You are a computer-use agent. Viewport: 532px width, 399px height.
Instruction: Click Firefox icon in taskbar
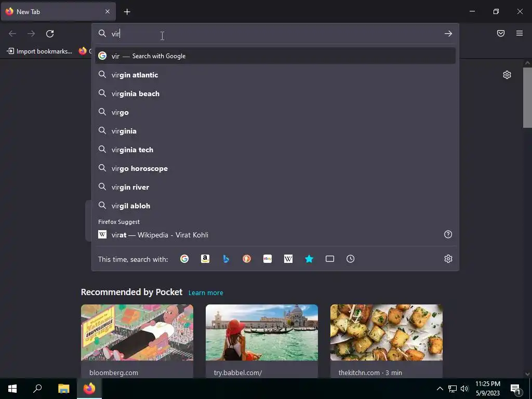pyautogui.click(x=89, y=389)
